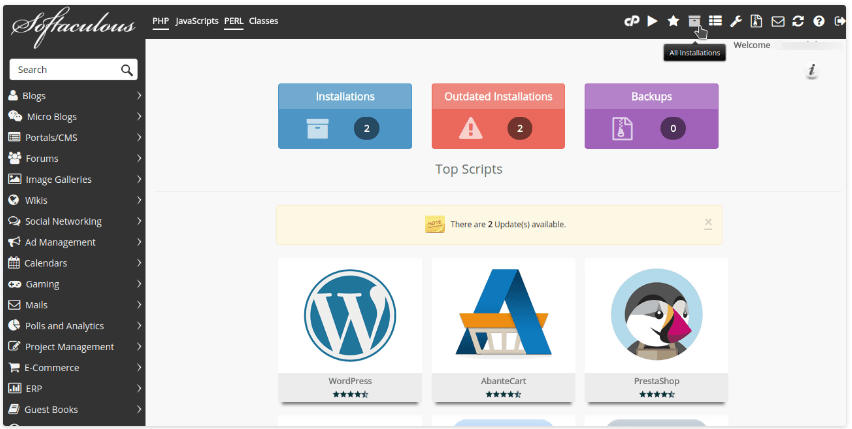Open the help question-mark icon
The width and height of the screenshot is (852, 429).
pyautogui.click(x=819, y=21)
